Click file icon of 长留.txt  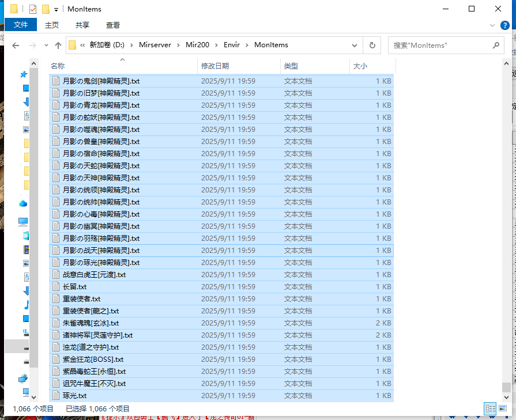tap(56, 287)
